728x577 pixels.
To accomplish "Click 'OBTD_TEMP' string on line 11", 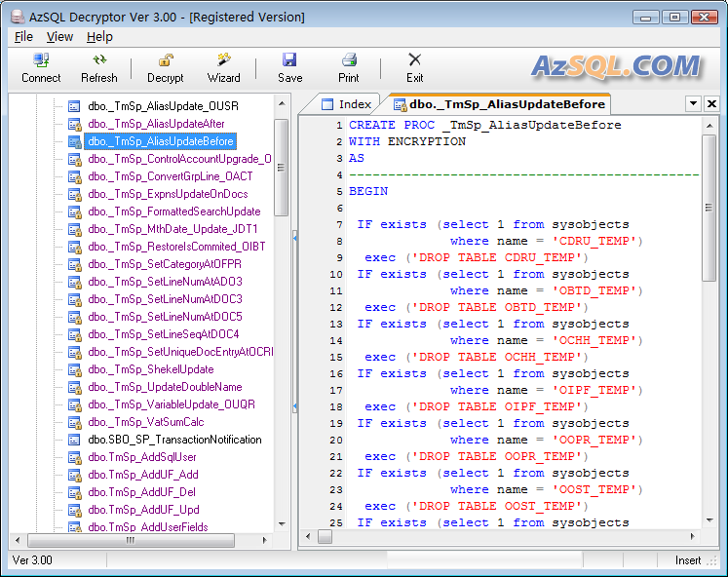I will click(594, 291).
